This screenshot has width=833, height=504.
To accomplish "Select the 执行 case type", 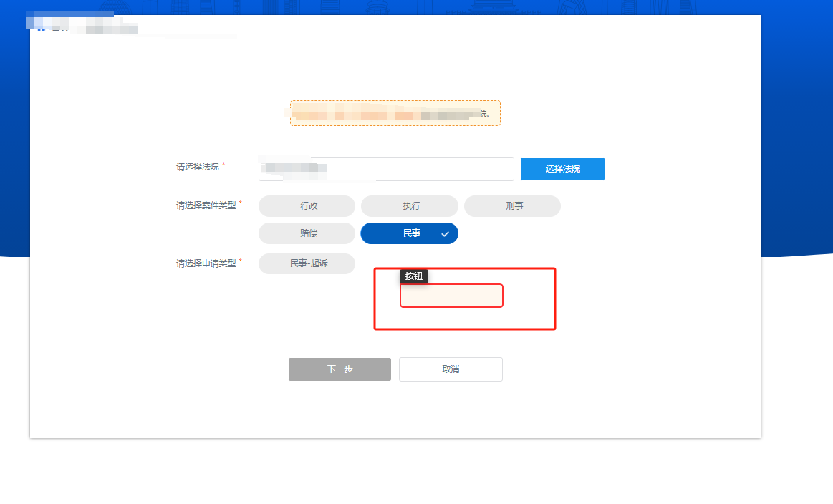I will (410, 206).
